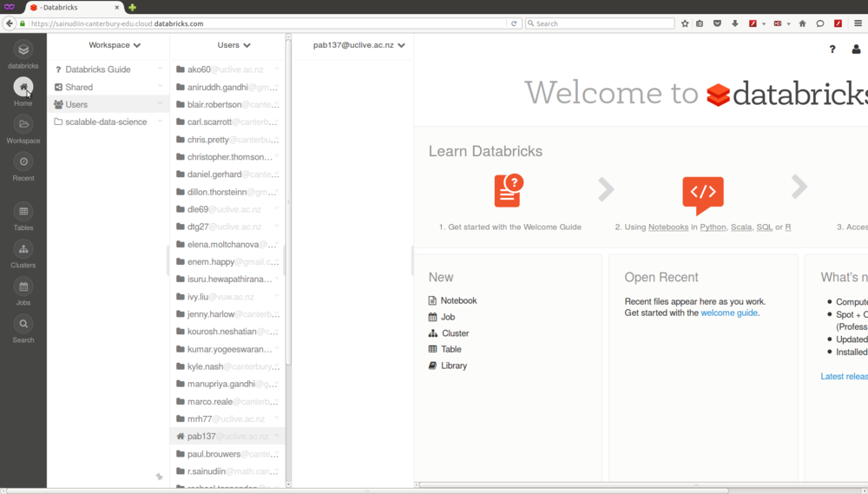Open dropdown arrow for mrh77 folder
The height and width of the screenshot is (494, 868).
click(277, 418)
